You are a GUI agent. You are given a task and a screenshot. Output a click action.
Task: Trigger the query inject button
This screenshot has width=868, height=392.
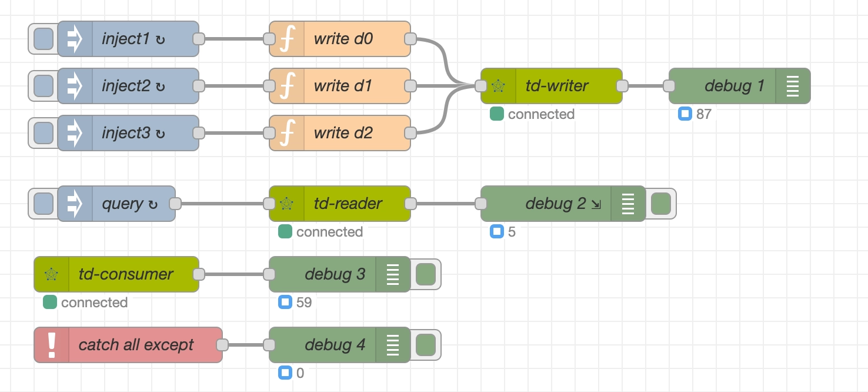[x=43, y=204]
